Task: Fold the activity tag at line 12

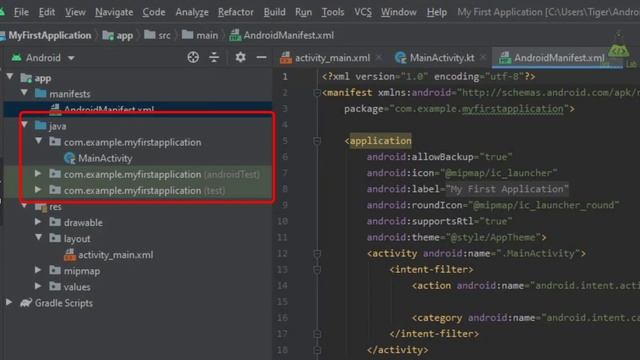Action: (317, 253)
